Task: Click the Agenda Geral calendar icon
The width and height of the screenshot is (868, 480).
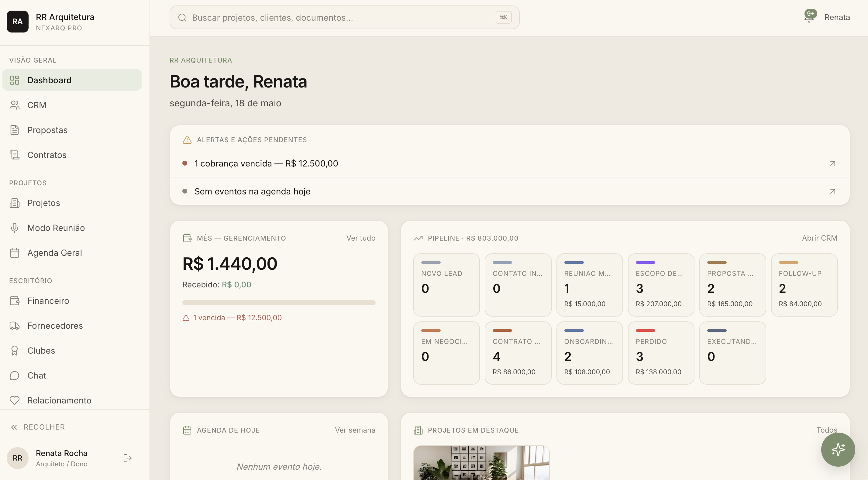Action: [15, 253]
